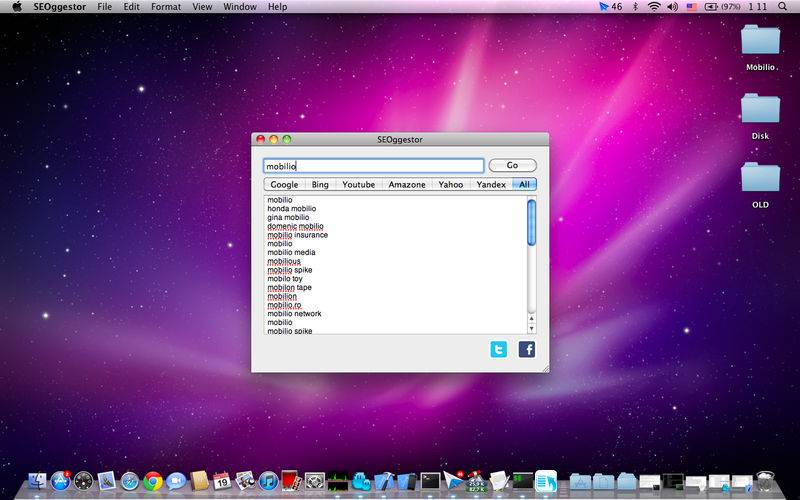Switch to Yahoo tab

pos(451,184)
